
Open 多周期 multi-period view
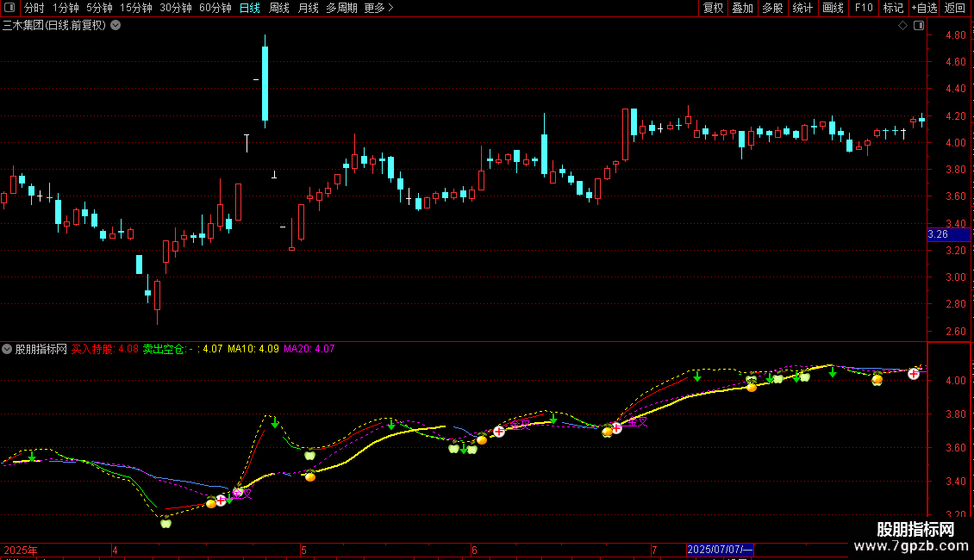[341, 8]
